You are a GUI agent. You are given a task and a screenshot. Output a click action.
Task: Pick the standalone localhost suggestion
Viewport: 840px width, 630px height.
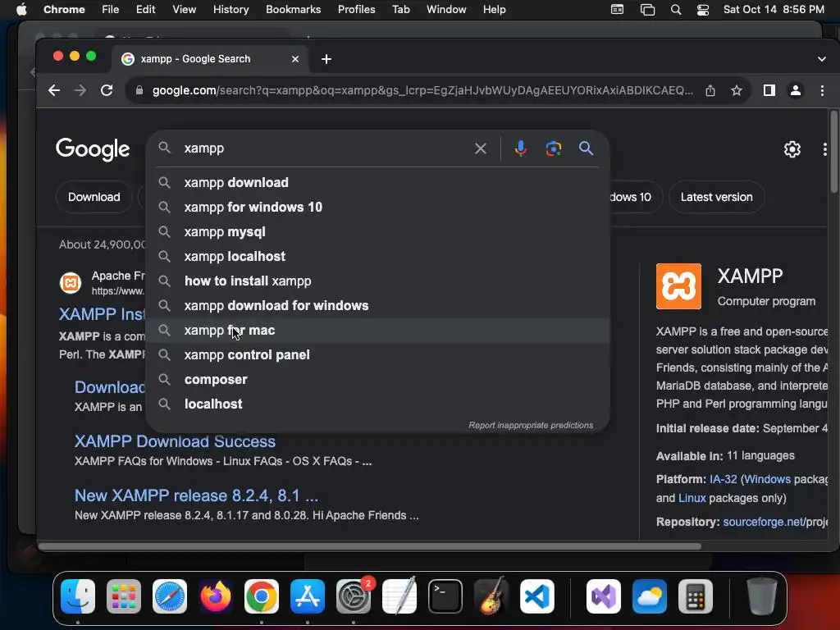(x=377, y=404)
